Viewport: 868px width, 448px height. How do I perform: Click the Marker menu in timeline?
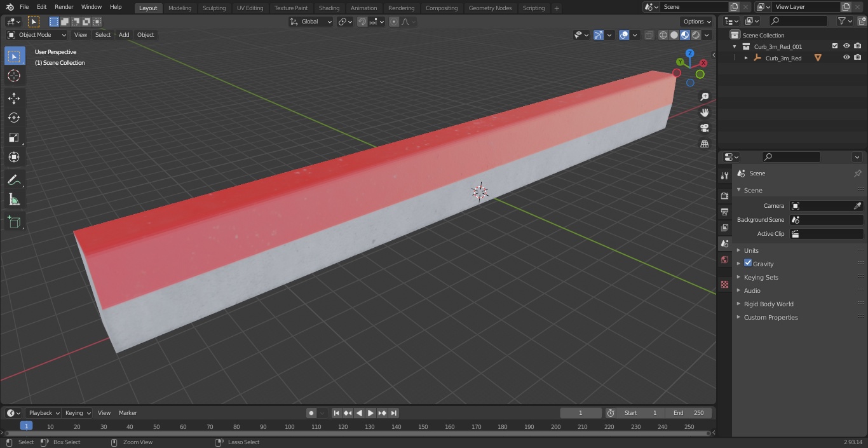pos(128,413)
